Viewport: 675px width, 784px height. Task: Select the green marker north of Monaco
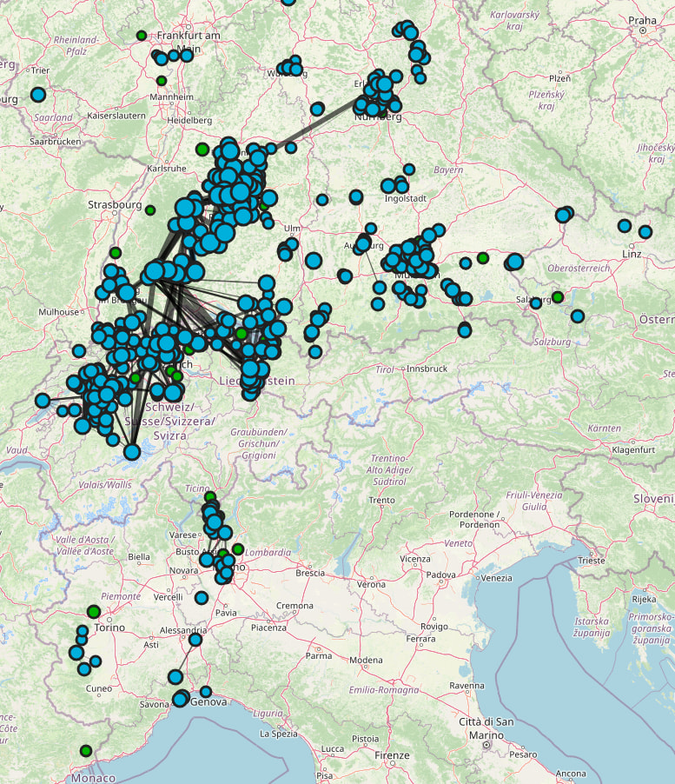(x=86, y=750)
